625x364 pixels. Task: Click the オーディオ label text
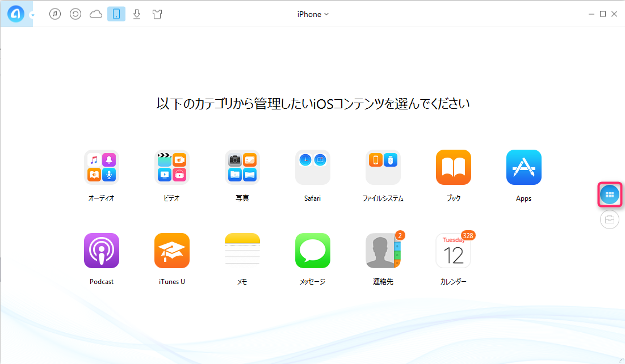(101, 198)
